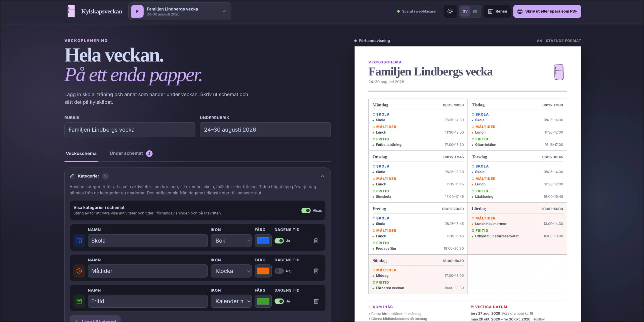The width and height of the screenshot is (644, 322).
Task: Disable Dagens tid for Skola
Action: click(279, 241)
